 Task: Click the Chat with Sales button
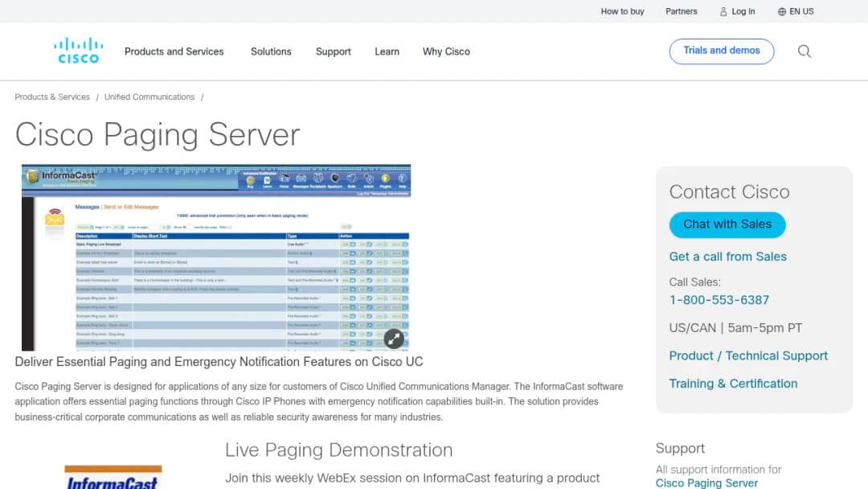tap(727, 224)
